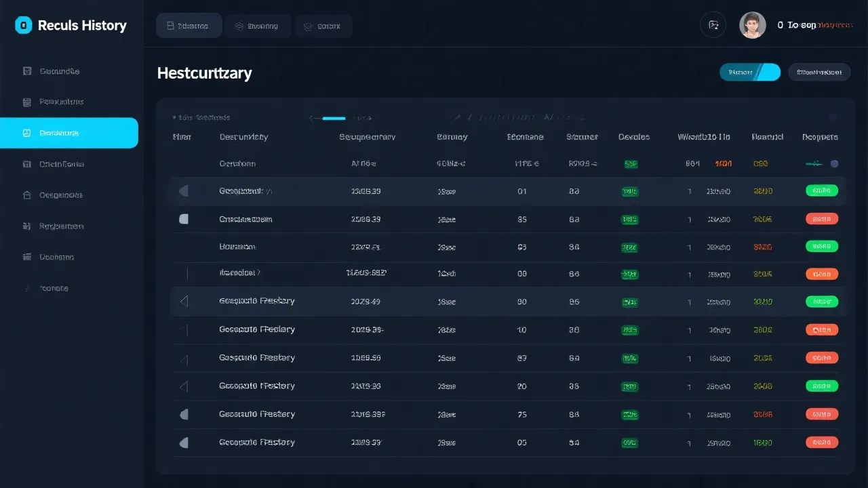Click the lock-shaped icon in the sidebar
The width and height of the screenshot is (868, 488).
(27, 195)
